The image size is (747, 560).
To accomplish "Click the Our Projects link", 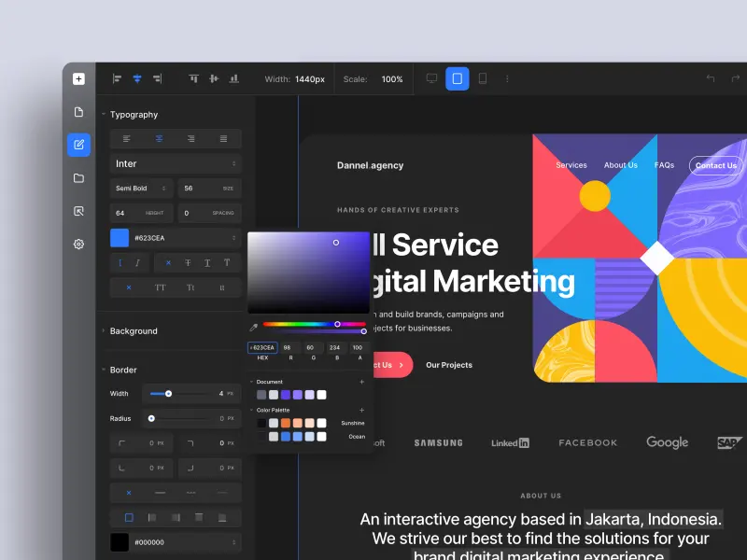I will click(x=449, y=365).
